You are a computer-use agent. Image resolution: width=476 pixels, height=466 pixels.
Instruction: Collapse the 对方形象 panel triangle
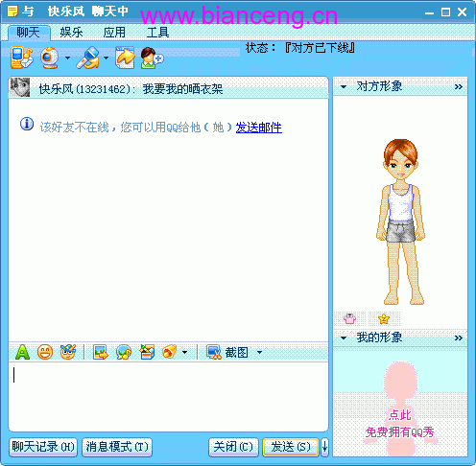(x=344, y=86)
